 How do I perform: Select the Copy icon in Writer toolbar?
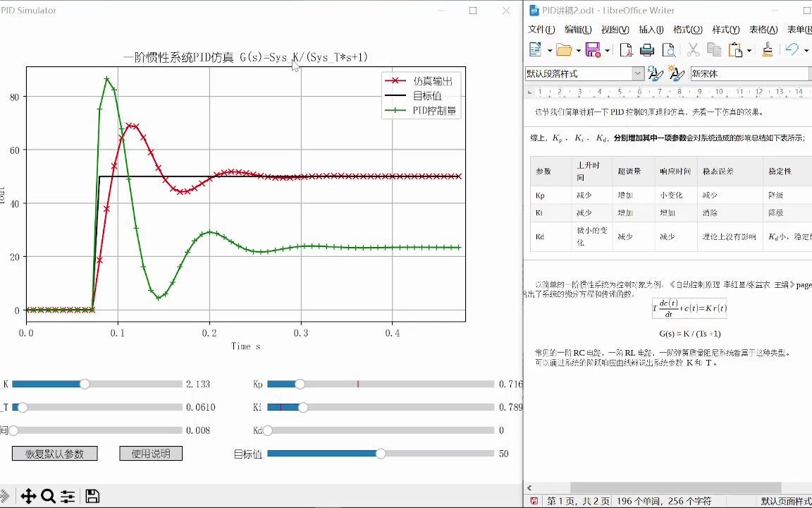pyautogui.click(x=713, y=49)
